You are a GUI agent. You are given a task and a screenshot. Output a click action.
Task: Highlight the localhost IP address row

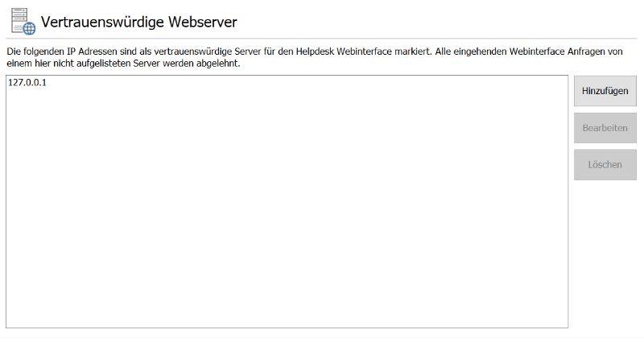(27, 83)
